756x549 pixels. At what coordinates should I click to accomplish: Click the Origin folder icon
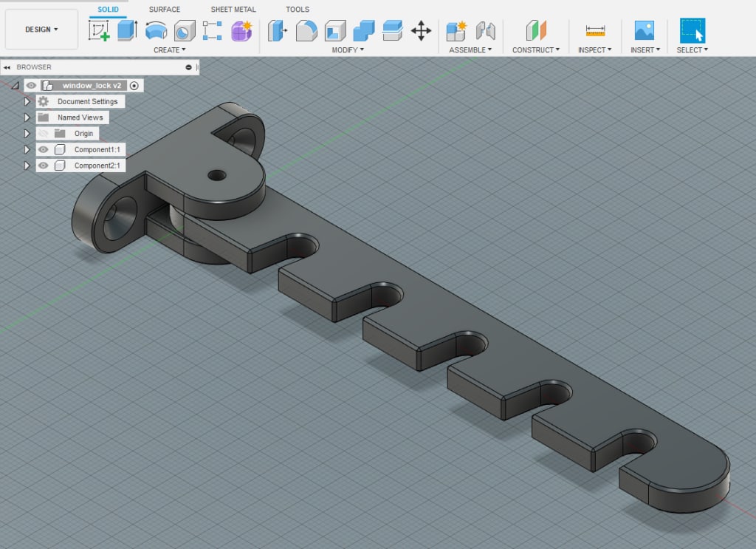(x=60, y=133)
